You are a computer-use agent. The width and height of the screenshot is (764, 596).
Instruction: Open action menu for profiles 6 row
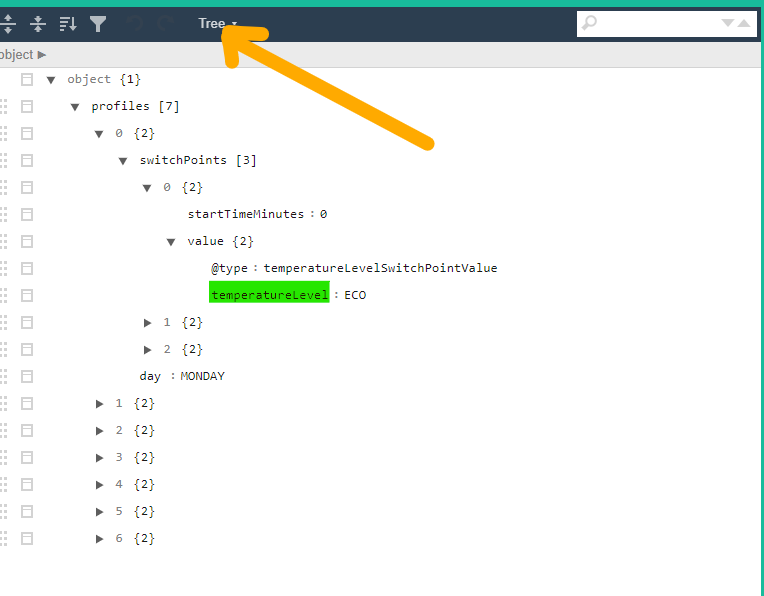tap(27, 538)
